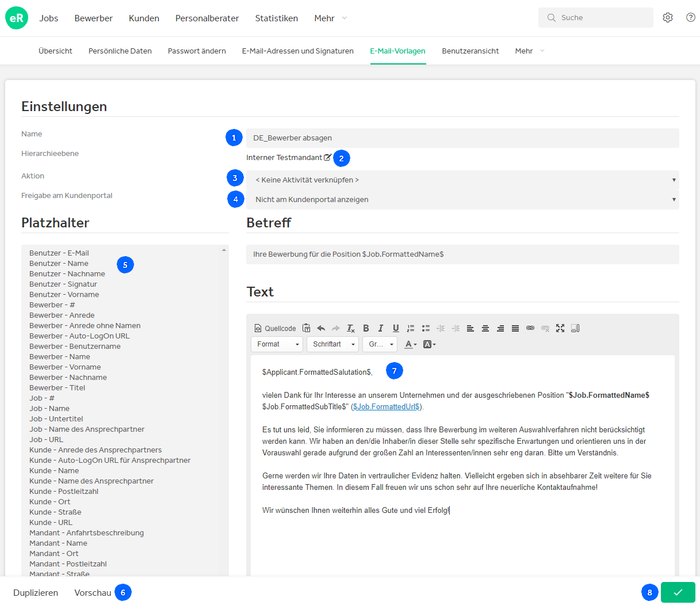Insert a numbered list
This screenshot has height=605, width=700.
pos(411,328)
